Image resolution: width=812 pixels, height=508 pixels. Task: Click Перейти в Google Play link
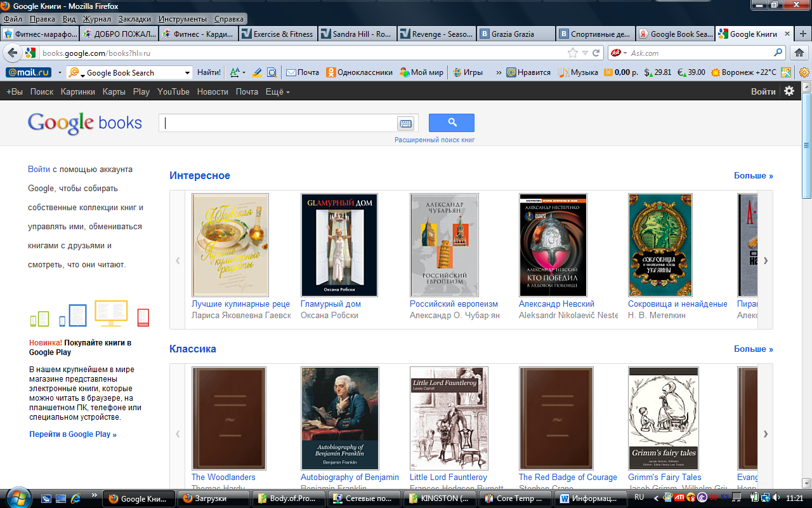tap(73, 434)
